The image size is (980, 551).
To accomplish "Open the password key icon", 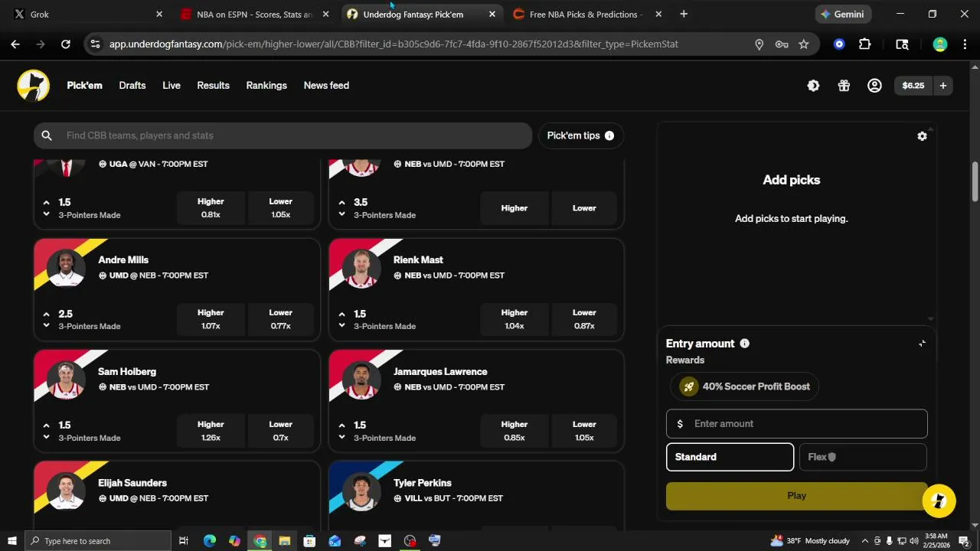I will (x=781, y=44).
